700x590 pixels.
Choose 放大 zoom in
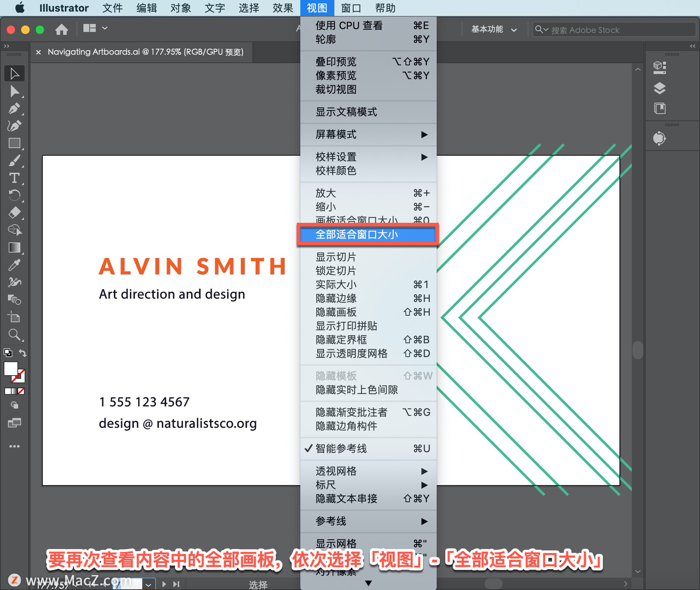pos(368,193)
